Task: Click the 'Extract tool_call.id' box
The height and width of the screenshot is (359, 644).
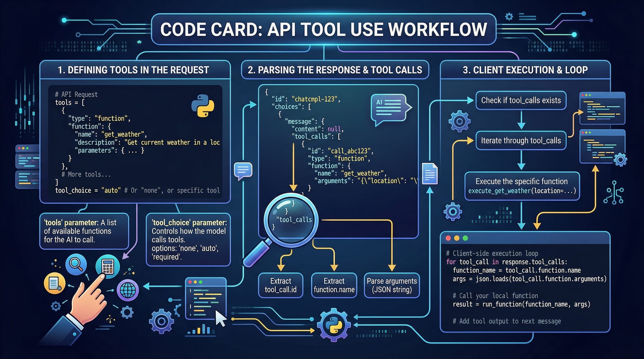Action: click(x=280, y=285)
